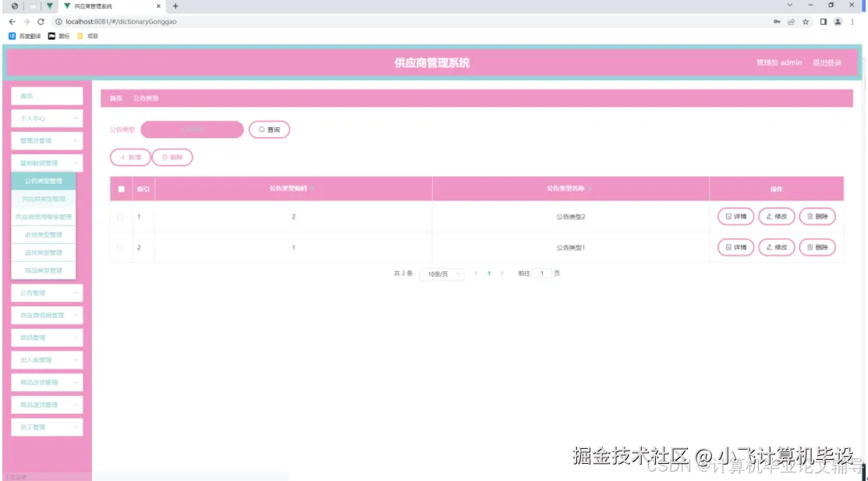Open the 10条/页 page size dropdown

point(442,274)
